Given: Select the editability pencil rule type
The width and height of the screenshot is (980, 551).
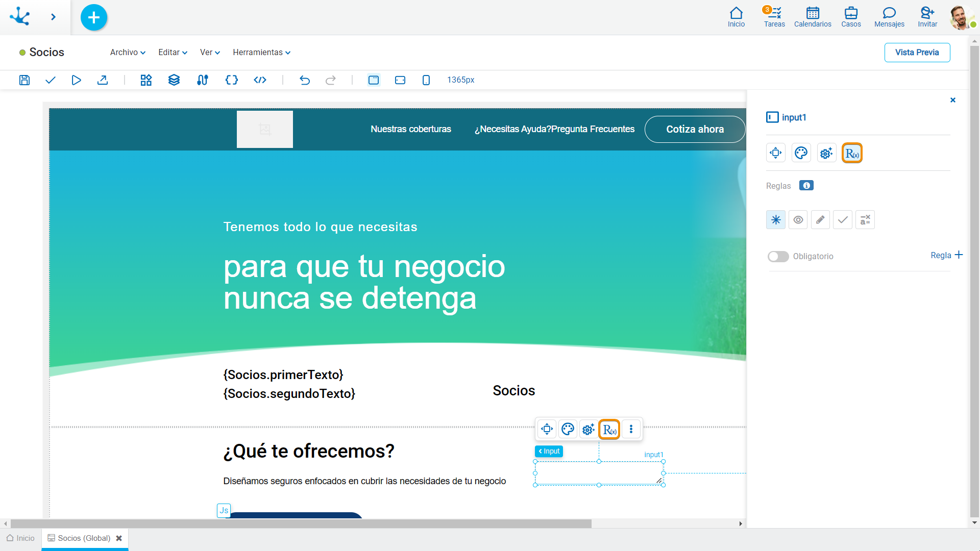Looking at the screenshot, I should click(820, 220).
